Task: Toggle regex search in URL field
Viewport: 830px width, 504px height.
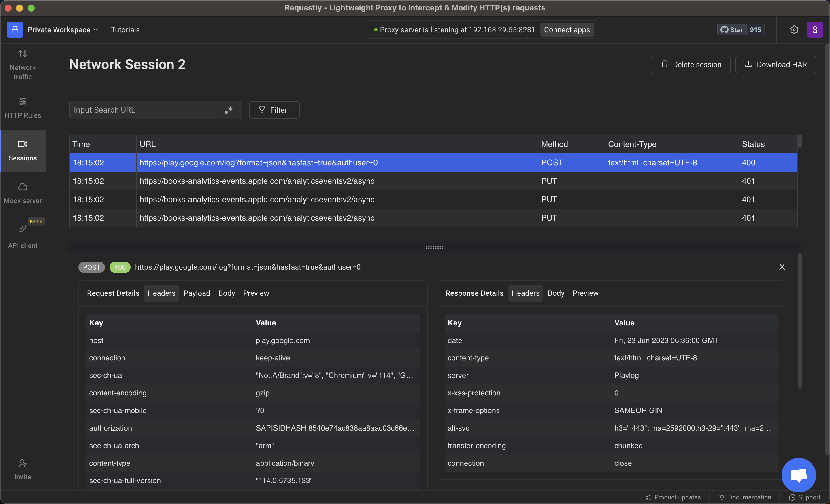Action: click(229, 110)
